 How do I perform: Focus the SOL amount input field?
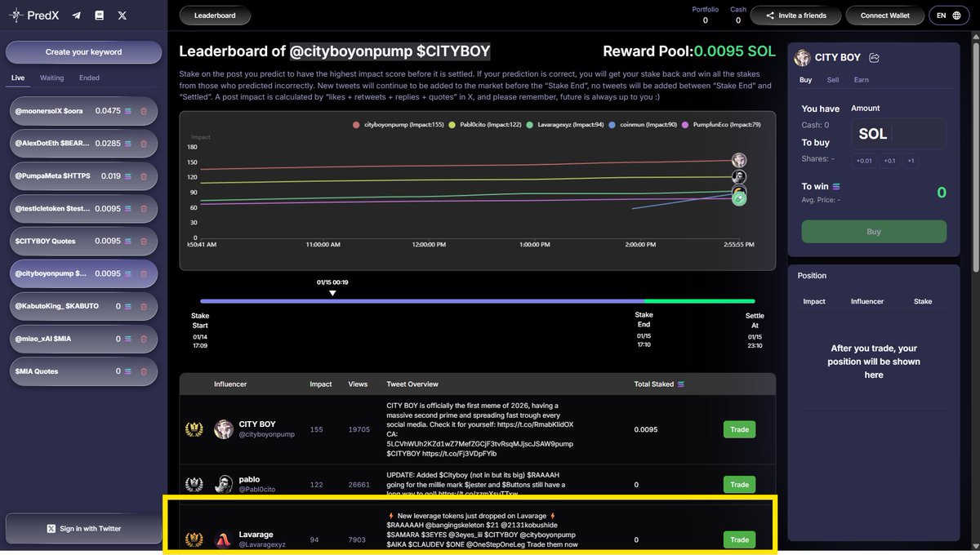898,134
